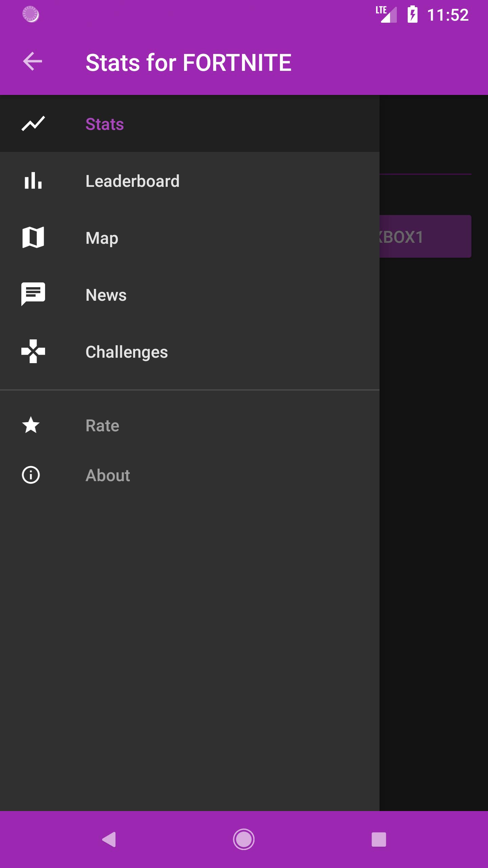Open the Map menu entry

(x=102, y=238)
